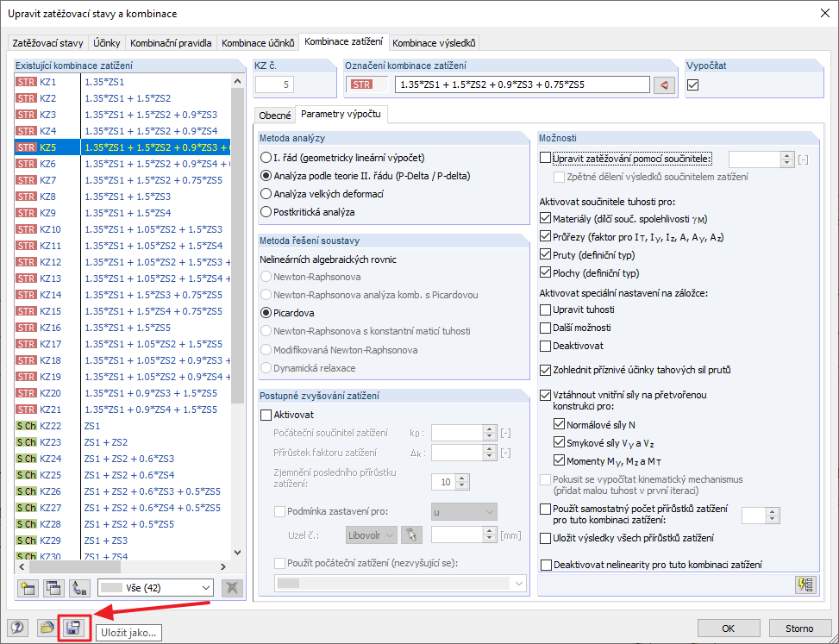This screenshot has height=644, width=839.
Task: Switch to Zatěžovací stavy tab
Action: [47, 43]
